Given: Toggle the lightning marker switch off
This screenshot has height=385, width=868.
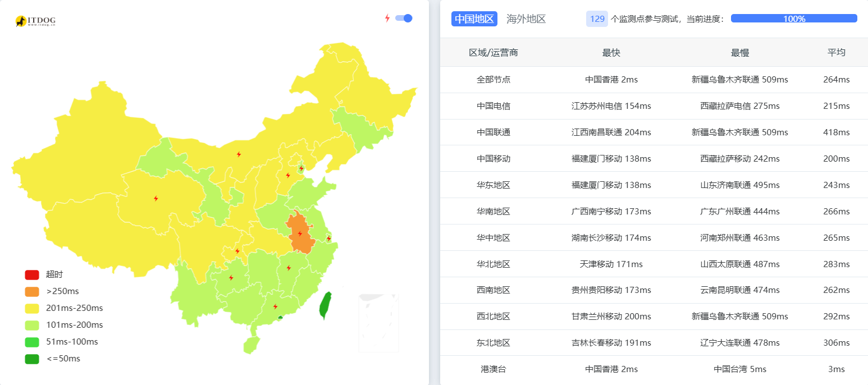Looking at the screenshot, I should click(x=404, y=18).
